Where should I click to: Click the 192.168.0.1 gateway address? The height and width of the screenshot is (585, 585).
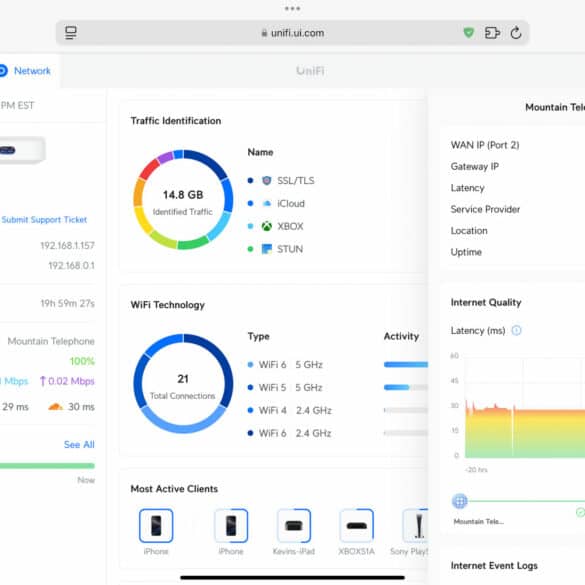(x=71, y=265)
